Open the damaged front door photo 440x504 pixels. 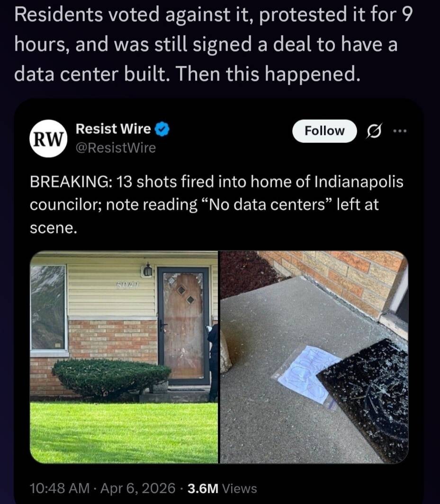(124, 357)
